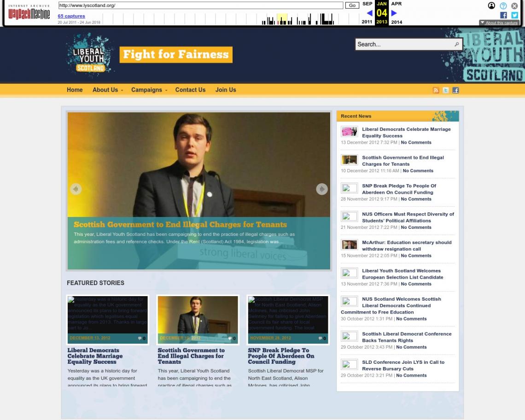Show next slide in the slideshow

[322, 189]
